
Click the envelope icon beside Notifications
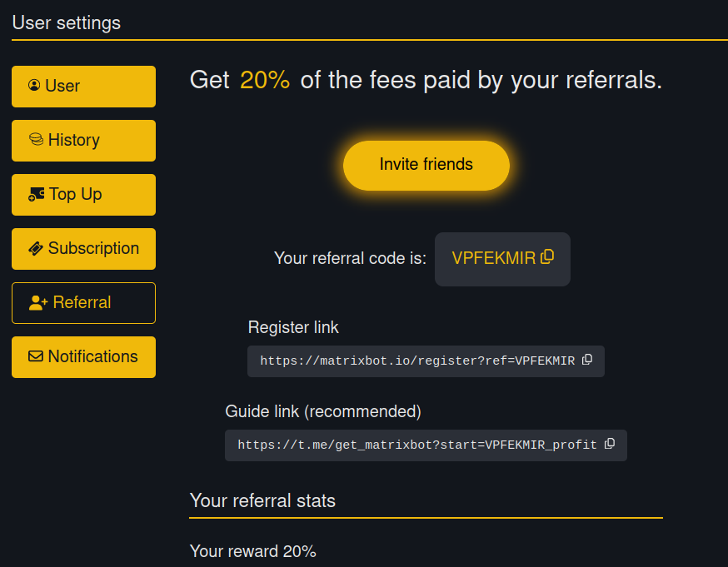(x=36, y=356)
